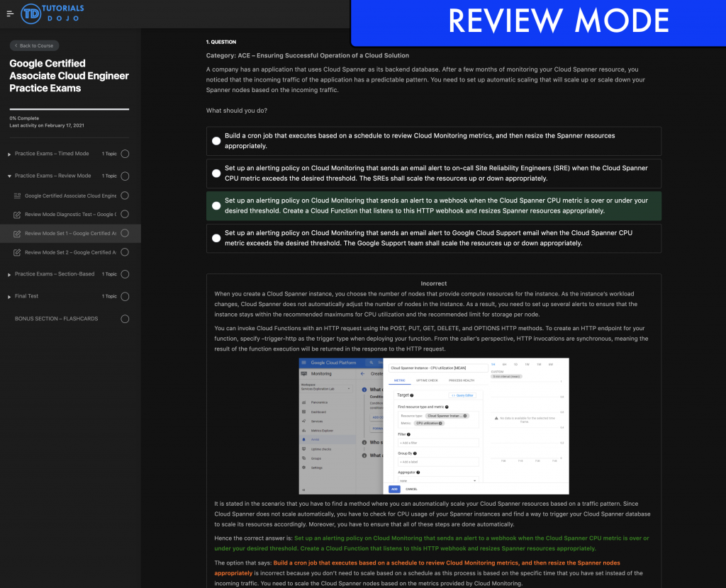Select the email alert to SRE option
This screenshot has height=588, width=726.
216,174
